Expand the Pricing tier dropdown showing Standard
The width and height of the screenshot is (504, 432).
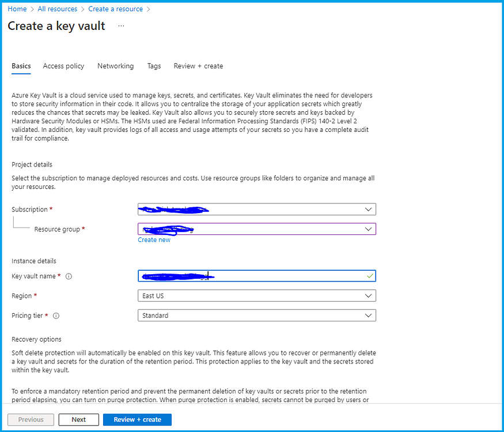click(x=257, y=315)
